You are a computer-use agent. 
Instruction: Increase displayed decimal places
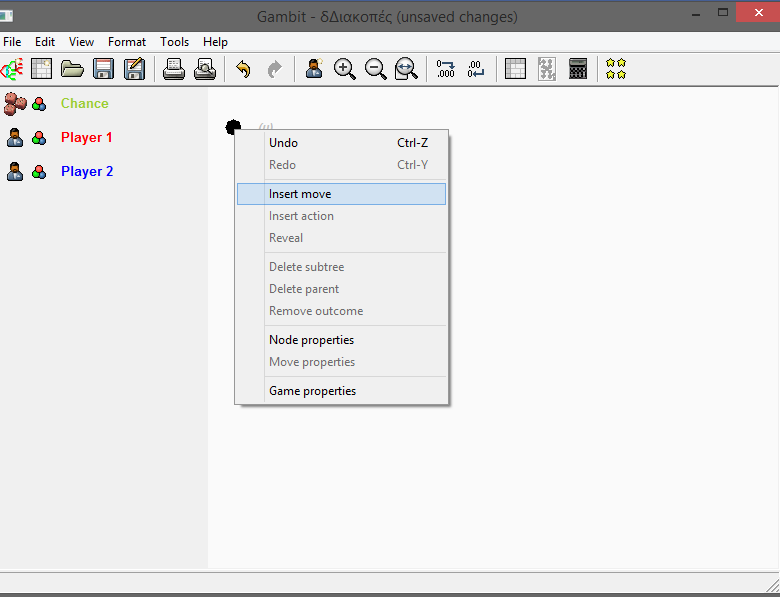click(445, 69)
